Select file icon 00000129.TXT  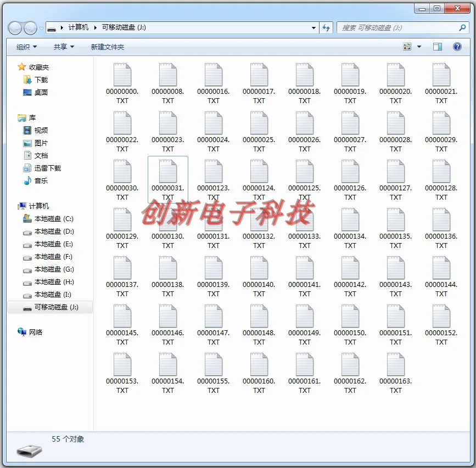[x=122, y=219]
